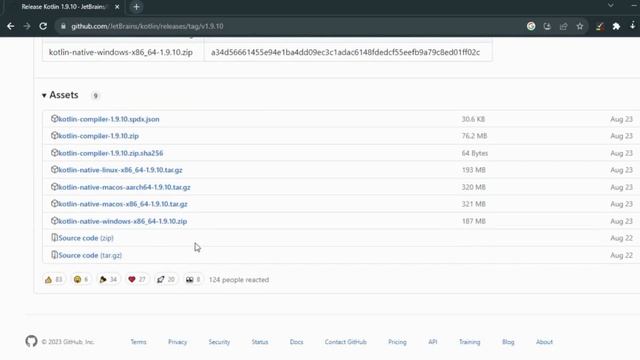Screen dimensions: 640x360
Task: Open the Training footer link
Action: pyautogui.click(x=469, y=342)
